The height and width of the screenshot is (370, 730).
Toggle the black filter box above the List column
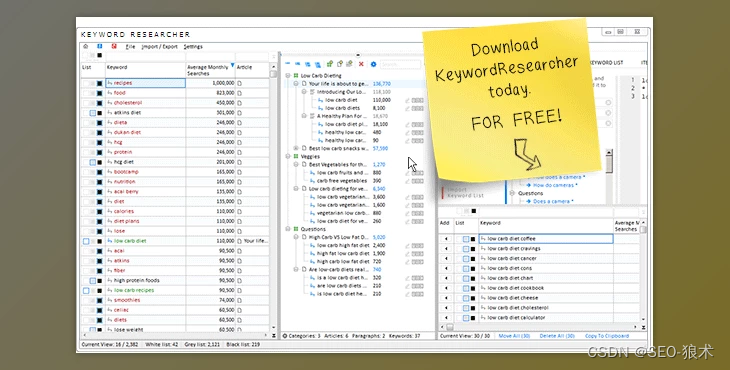click(x=100, y=55)
